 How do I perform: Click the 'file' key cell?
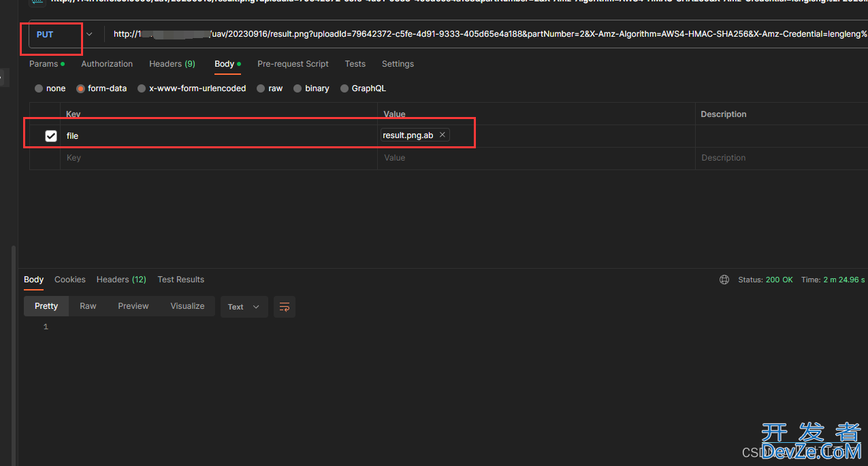tap(219, 136)
